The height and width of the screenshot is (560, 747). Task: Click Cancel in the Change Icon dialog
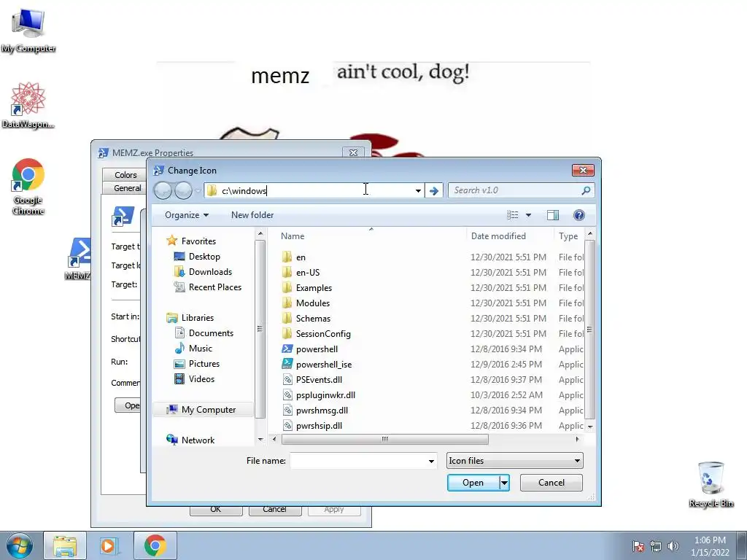point(551,483)
